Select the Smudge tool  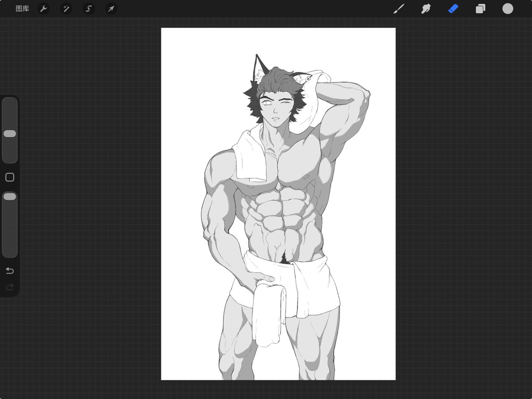point(426,8)
